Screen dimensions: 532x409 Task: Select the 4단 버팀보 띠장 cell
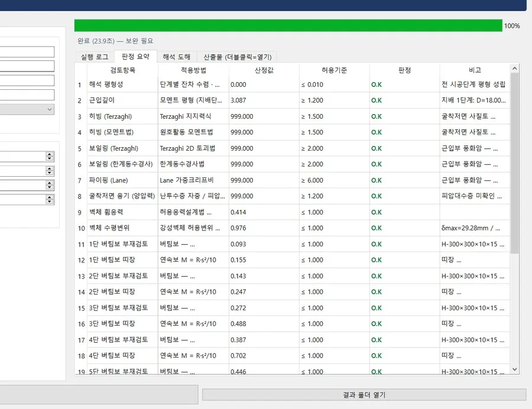pyautogui.click(x=122, y=355)
